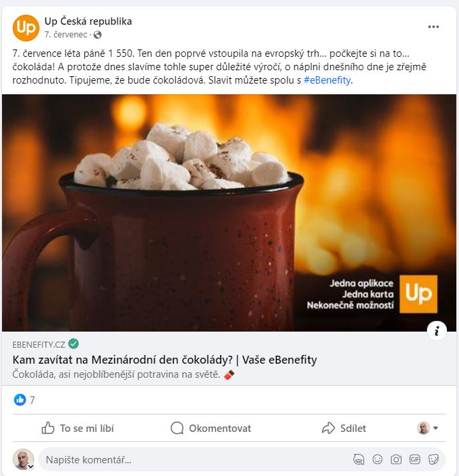
Task: Add a GIF to the comment
Action: click(x=415, y=459)
